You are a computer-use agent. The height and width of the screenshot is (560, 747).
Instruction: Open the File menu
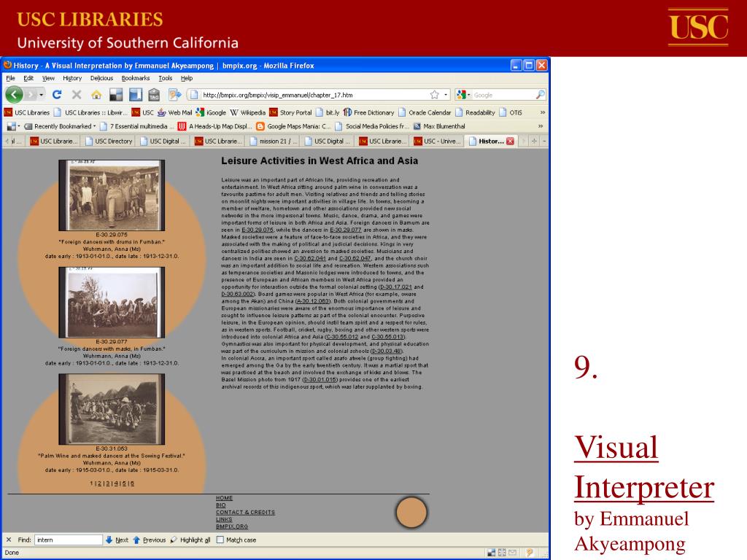[10, 78]
